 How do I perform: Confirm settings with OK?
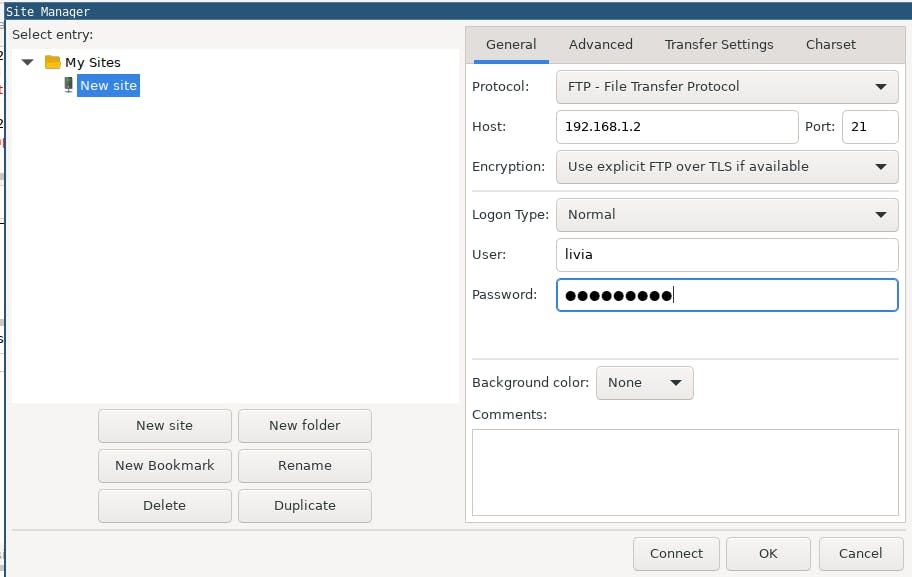(768, 553)
